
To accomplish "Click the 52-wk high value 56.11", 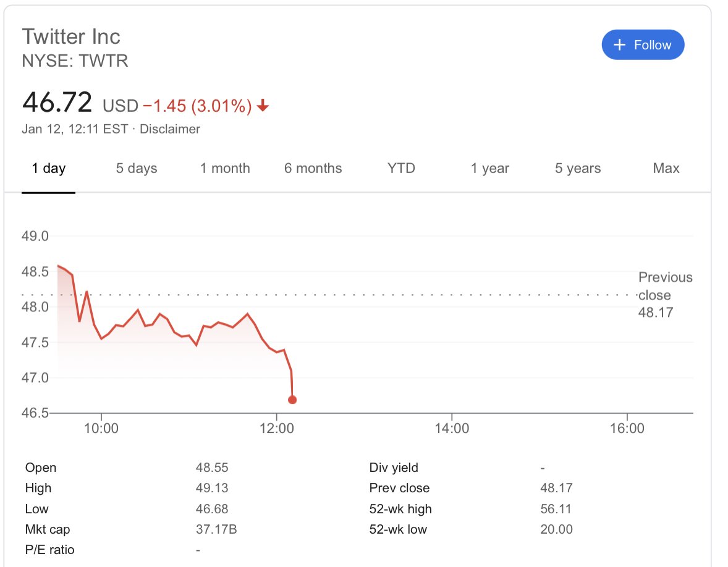I will pos(556,508).
